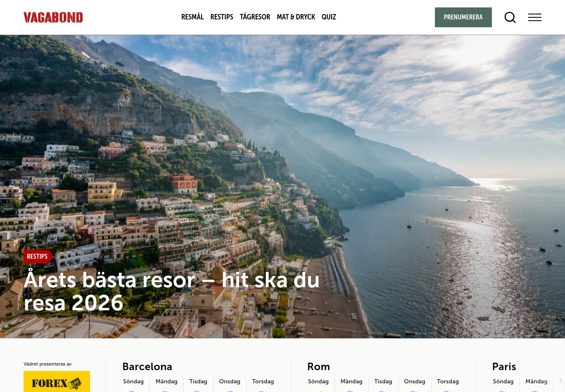Image resolution: width=565 pixels, height=392 pixels.
Task: Select the Paris weather heading
Action: [x=504, y=366]
